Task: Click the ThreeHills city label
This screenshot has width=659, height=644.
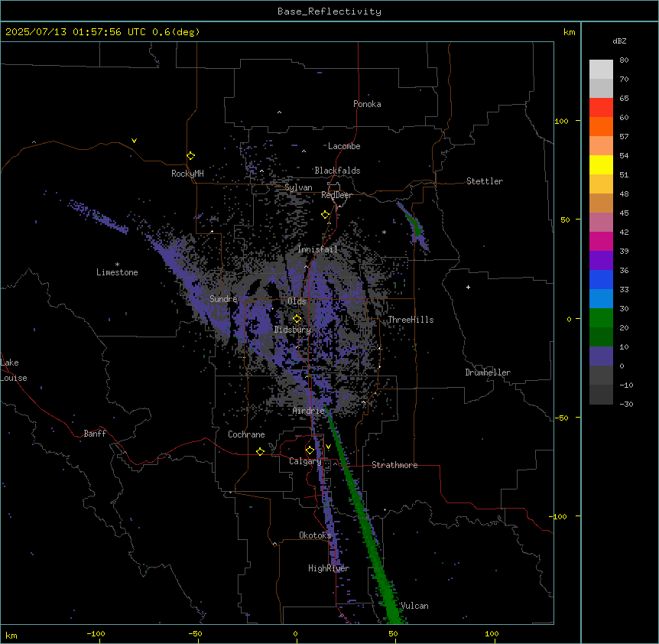Action: click(411, 320)
